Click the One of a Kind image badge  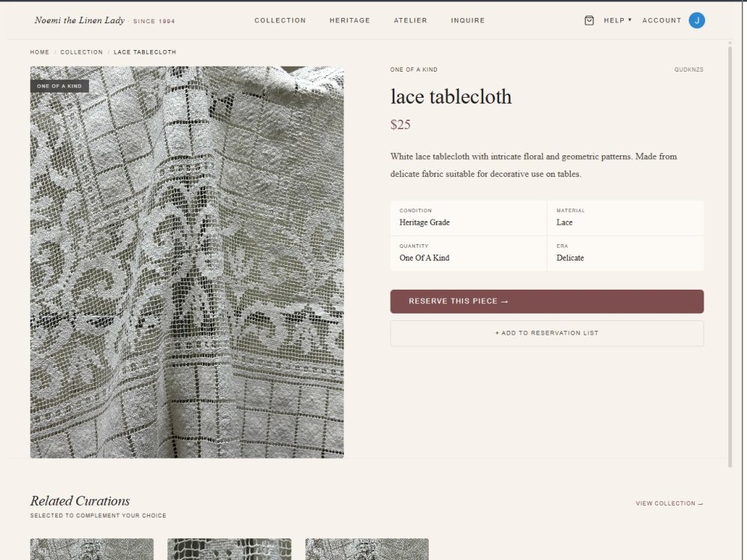tap(60, 86)
